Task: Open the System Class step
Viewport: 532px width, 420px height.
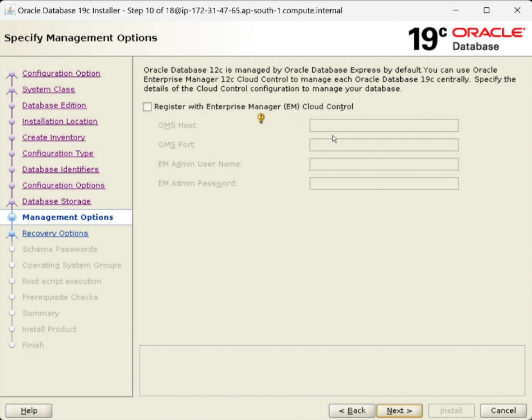Action: click(x=48, y=89)
